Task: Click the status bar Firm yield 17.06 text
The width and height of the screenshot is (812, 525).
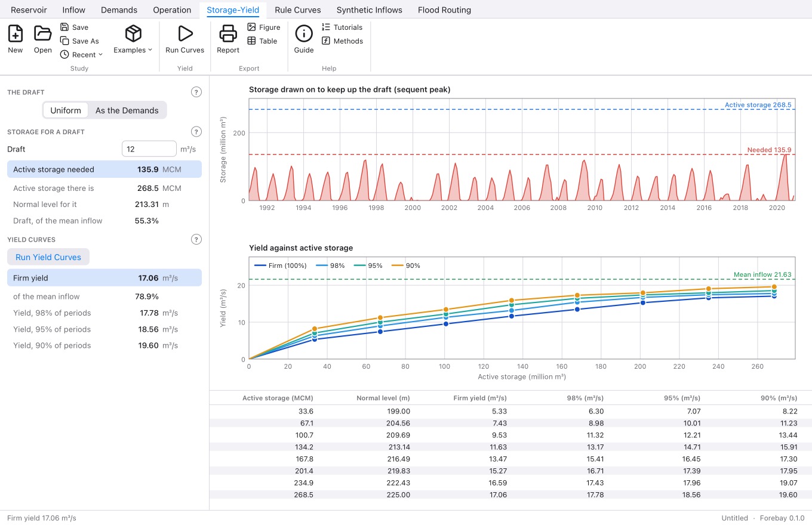Action: click(42, 518)
